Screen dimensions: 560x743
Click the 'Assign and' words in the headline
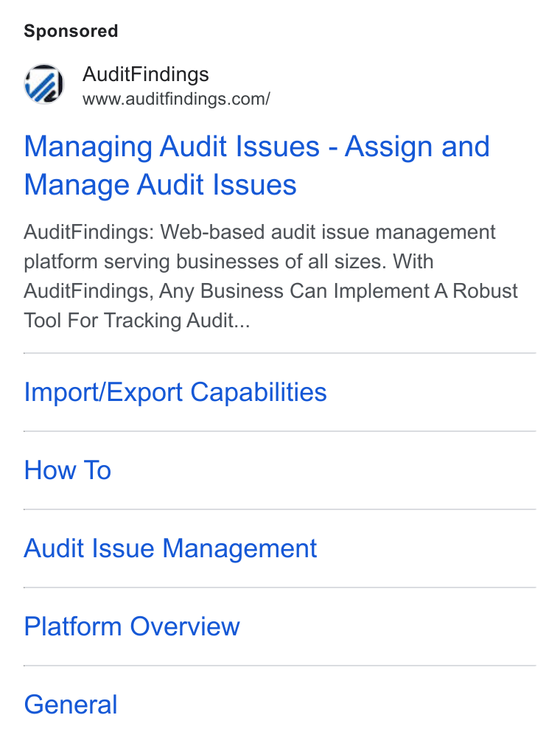tap(417, 147)
